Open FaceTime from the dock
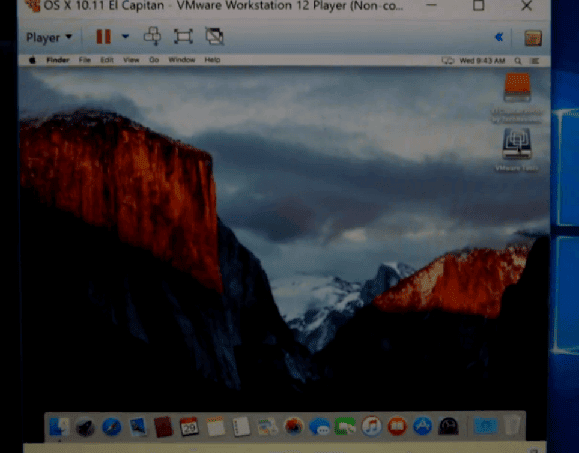Image resolution: width=579 pixels, height=453 pixels. pyautogui.click(x=345, y=427)
